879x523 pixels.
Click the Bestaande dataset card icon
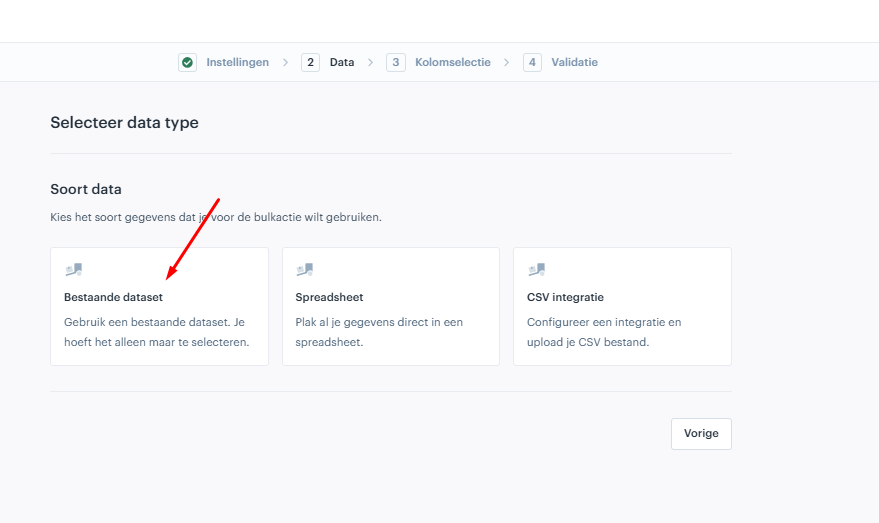coord(73,270)
